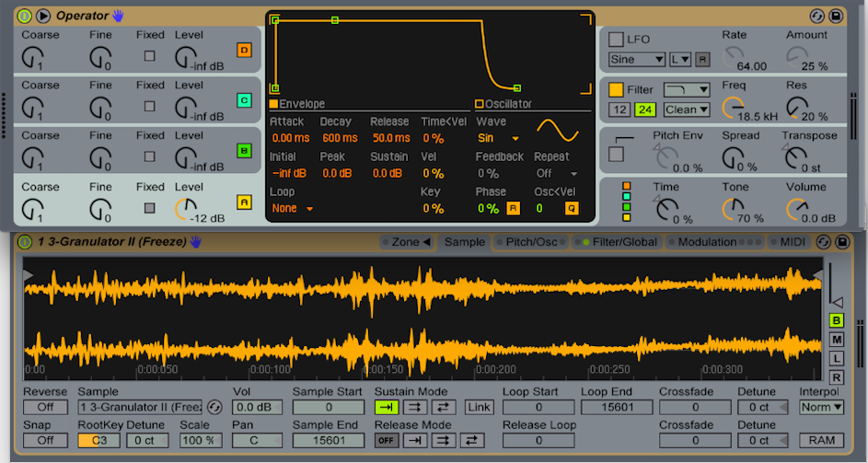
Task: Click the Link button
Action: point(479,408)
